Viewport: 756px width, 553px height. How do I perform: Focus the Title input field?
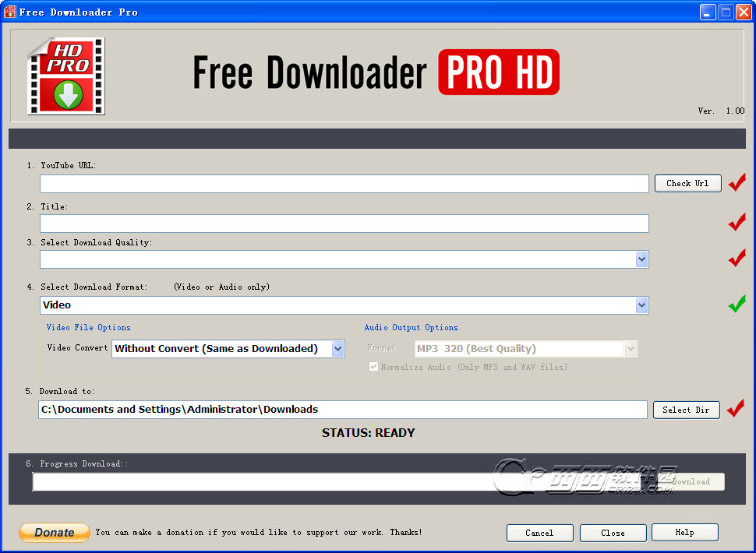(344, 224)
